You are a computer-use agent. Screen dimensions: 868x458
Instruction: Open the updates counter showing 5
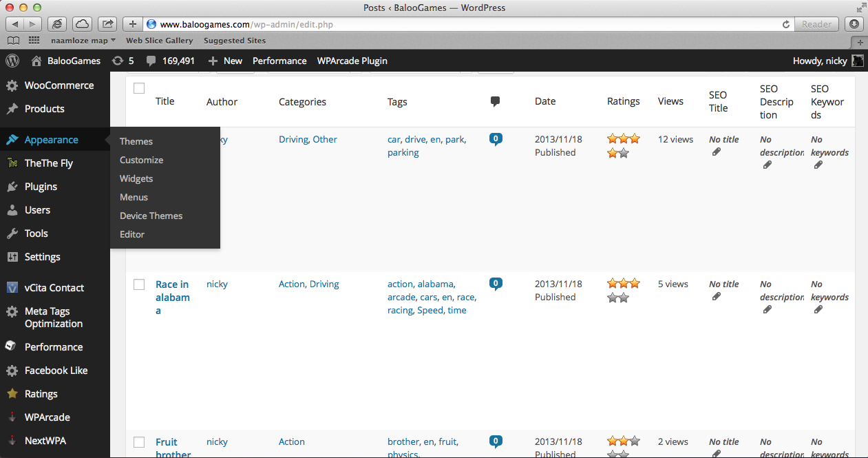tap(123, 61)
